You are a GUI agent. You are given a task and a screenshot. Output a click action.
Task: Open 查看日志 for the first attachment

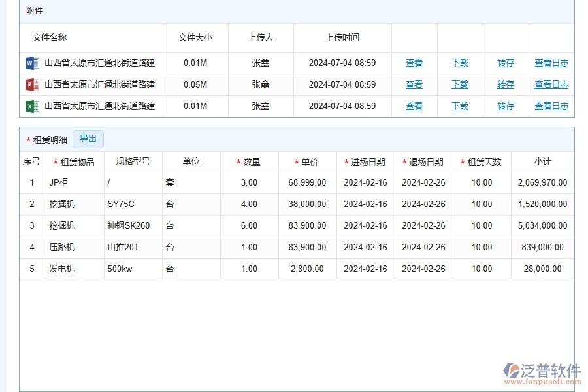[551, 63]
